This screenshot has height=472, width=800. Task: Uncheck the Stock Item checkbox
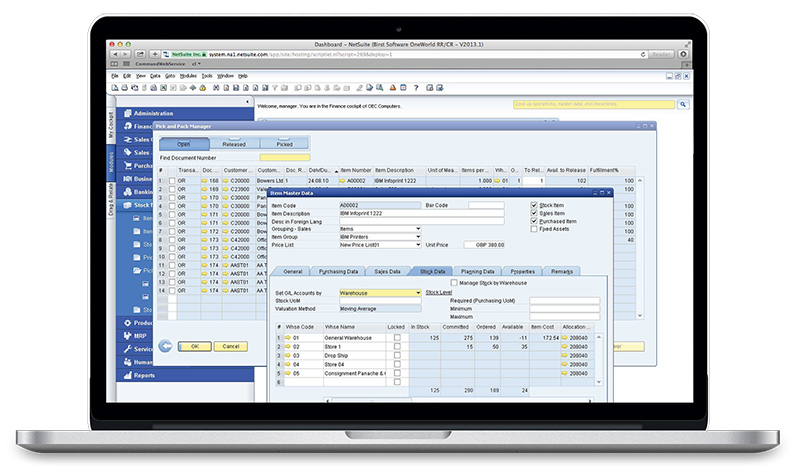tap(534, 204)
